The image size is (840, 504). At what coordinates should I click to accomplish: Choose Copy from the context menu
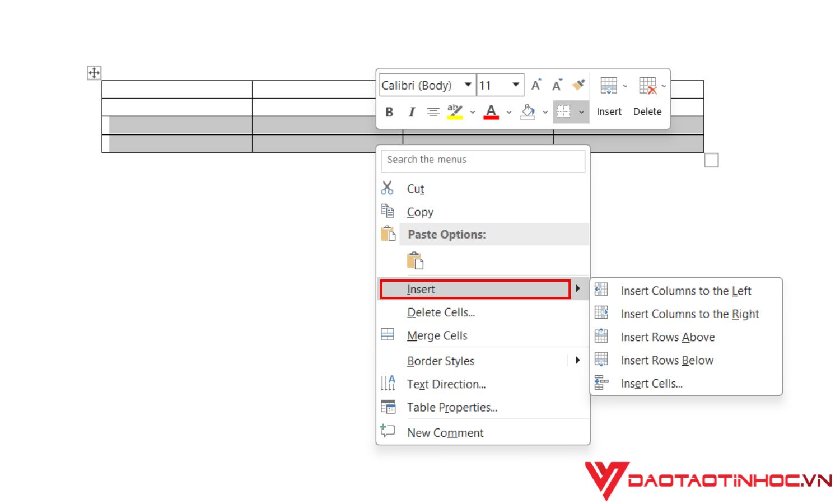click(483, 212)
